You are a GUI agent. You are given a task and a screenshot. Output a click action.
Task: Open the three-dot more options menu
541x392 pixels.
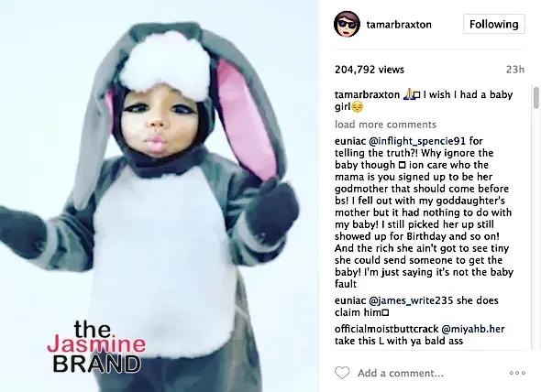[x=517, y=373]
